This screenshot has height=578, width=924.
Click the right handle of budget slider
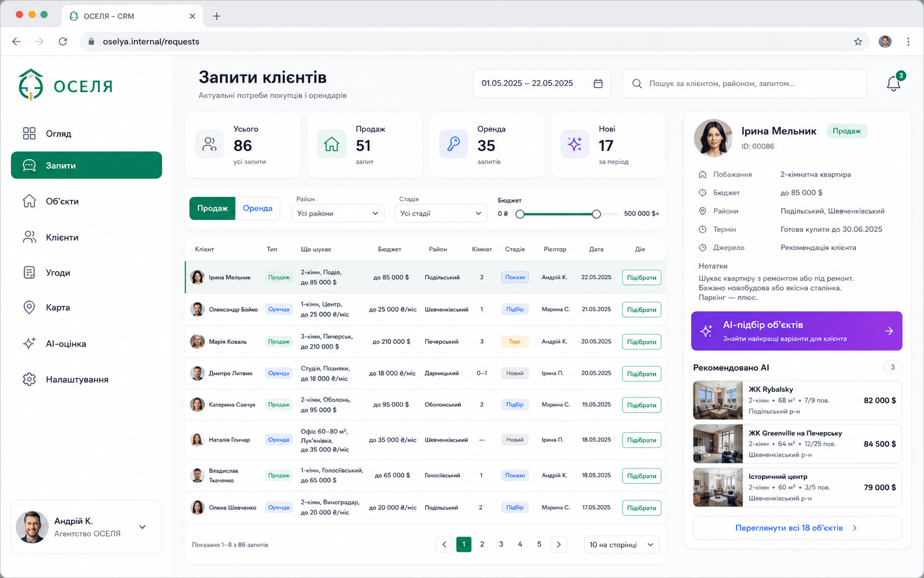tap(596, 214)
